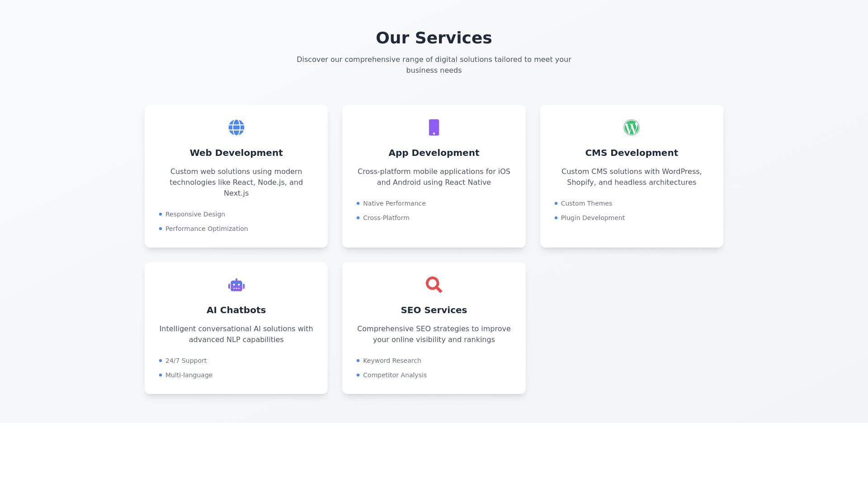Click the 24/7 Support feature

tap(186, 361)
